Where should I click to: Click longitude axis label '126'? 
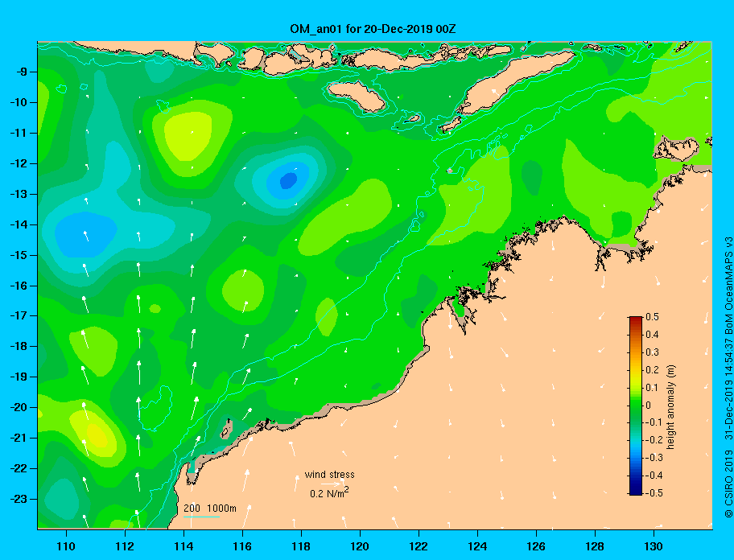click(536, 546)
